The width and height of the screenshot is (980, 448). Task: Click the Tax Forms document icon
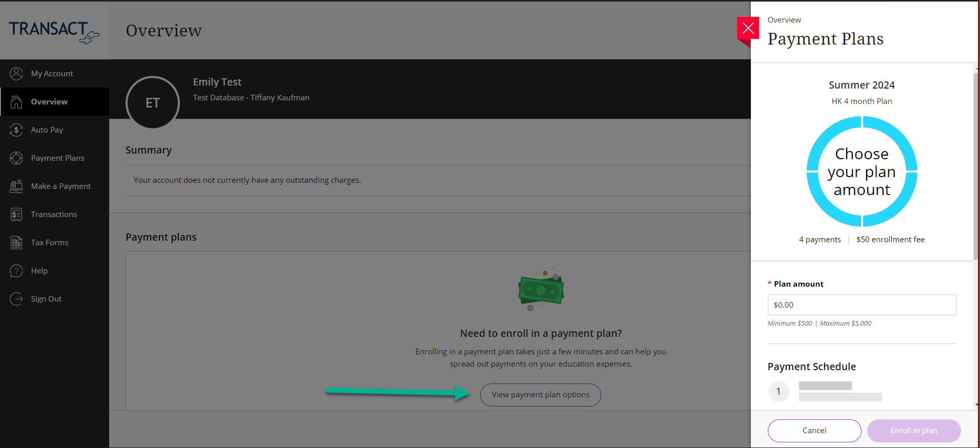[x=16, y=243]
